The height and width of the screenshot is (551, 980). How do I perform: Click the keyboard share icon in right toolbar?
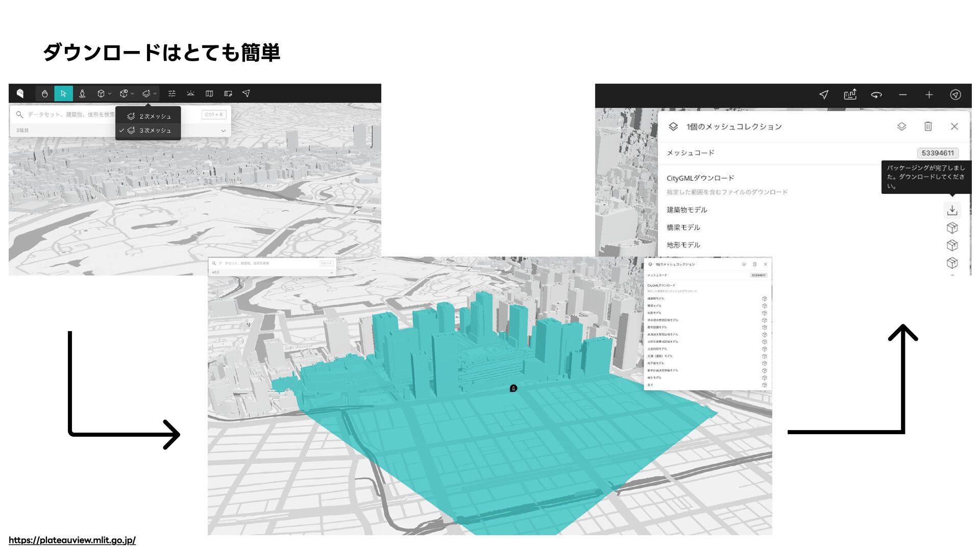(x=850, y=94)
